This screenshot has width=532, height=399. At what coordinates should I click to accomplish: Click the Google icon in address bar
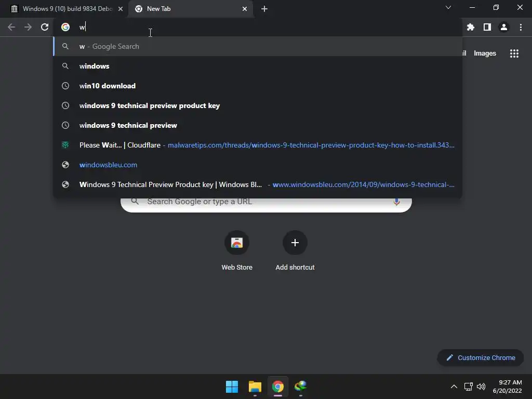pyautogui.click(x=65, y=27)
